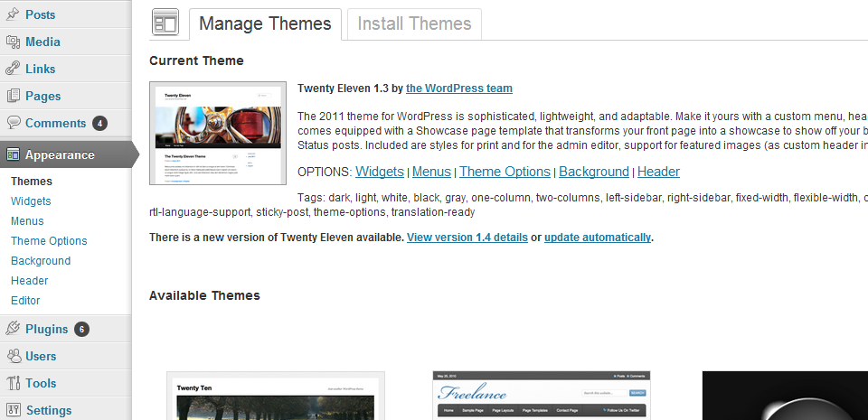Select Themes in Appearance submenu
Viewport: 868px width, 420px height.
32,182
